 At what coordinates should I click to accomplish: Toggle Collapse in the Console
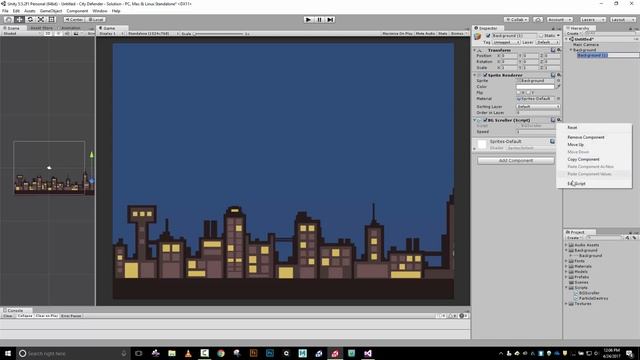25,316
